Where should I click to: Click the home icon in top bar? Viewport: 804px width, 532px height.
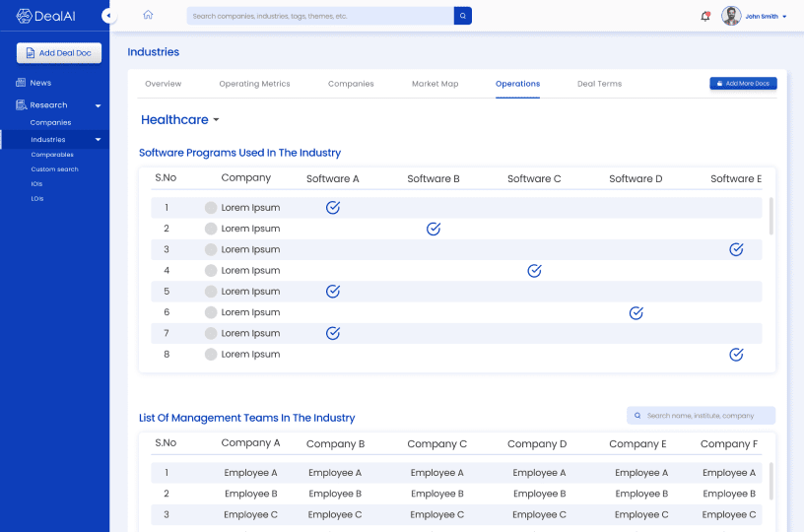click(148, 15)
